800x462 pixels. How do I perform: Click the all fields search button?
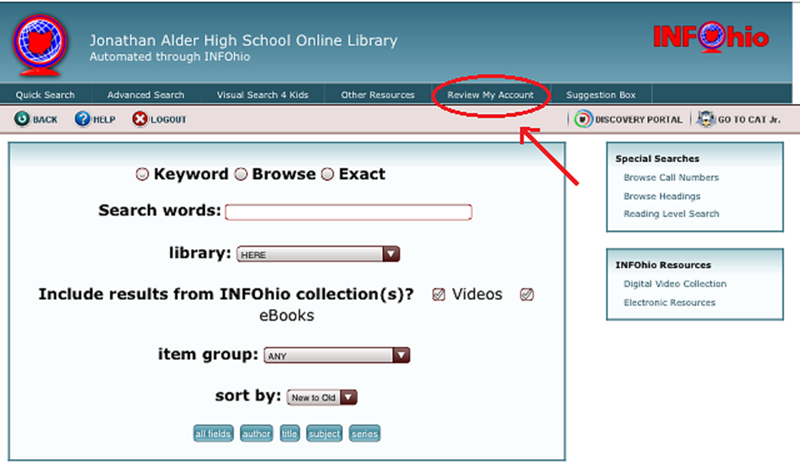point(213,433)
